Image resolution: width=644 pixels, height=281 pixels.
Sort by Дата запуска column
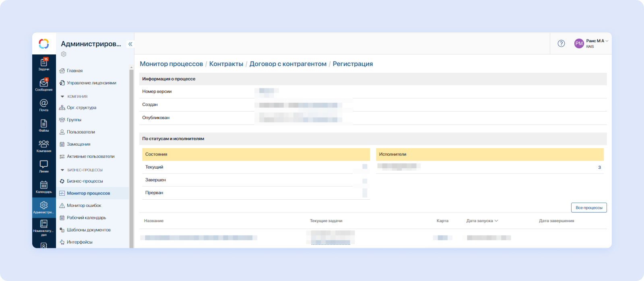pos(482,221)
